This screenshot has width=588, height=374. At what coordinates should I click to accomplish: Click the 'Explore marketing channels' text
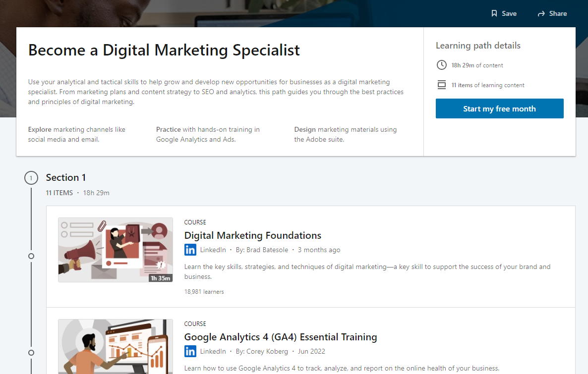(x=76, y=134)
